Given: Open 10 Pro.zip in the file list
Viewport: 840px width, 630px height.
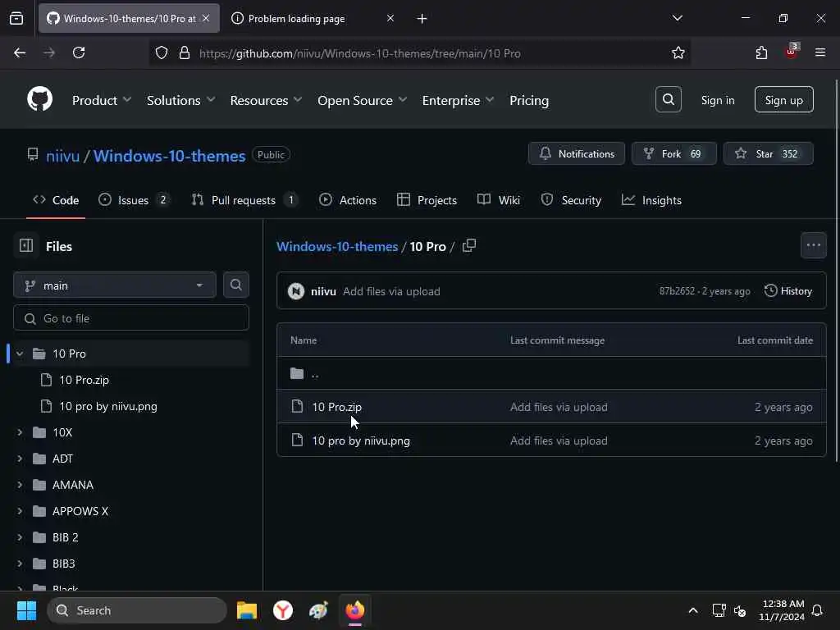Looking at the screenshot, I should [x=336, y=407].
